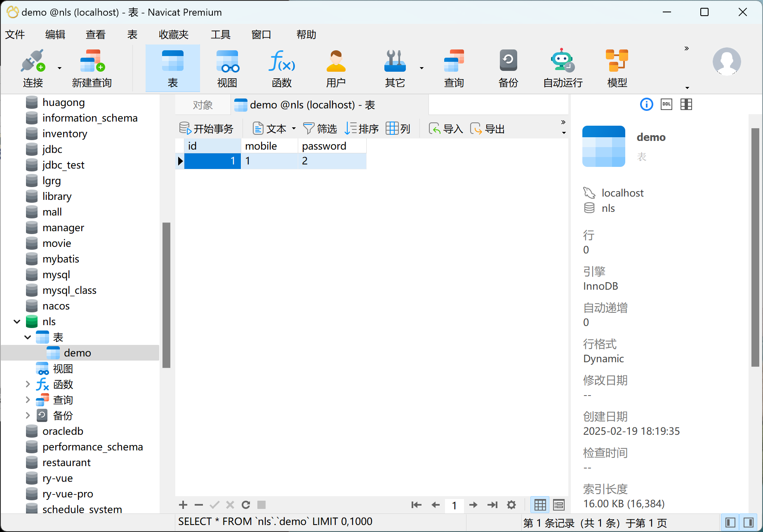Select the mybatis database
Screen dimensions: 763x532
pyautogui.click(x=61, y=259)
